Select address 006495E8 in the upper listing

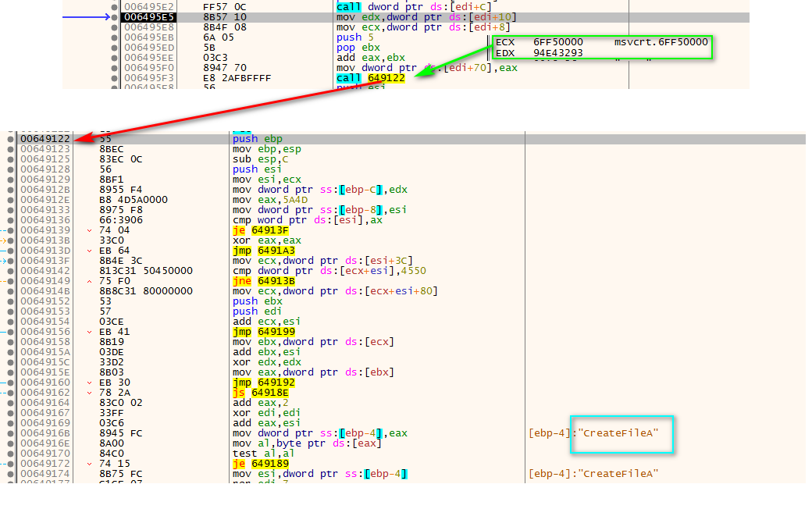149,27
